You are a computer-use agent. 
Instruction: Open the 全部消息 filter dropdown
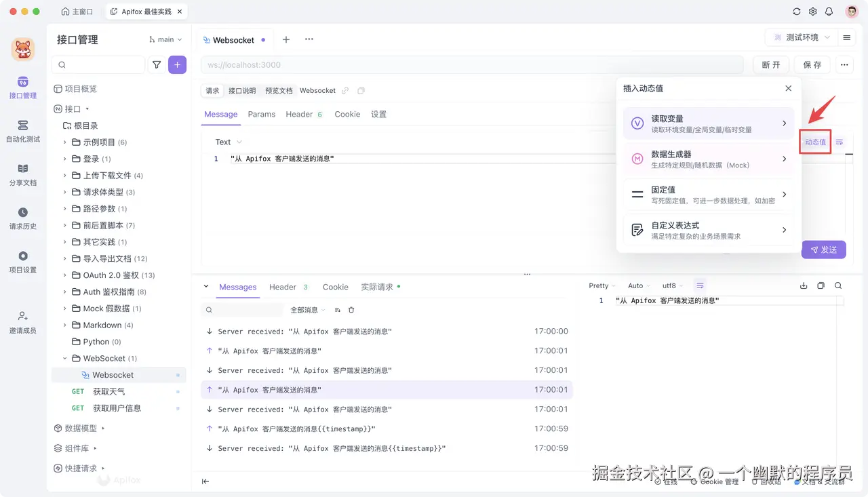[307, 310]
